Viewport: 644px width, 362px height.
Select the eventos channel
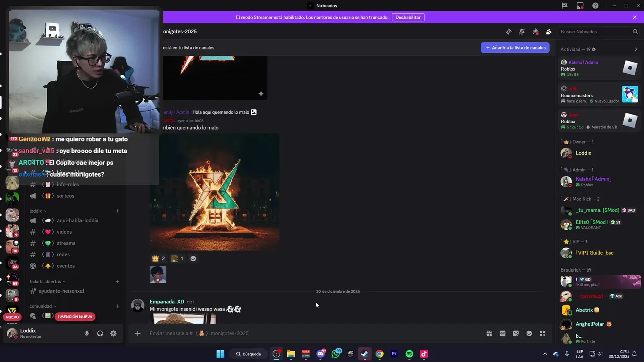(x=66, y=266)
